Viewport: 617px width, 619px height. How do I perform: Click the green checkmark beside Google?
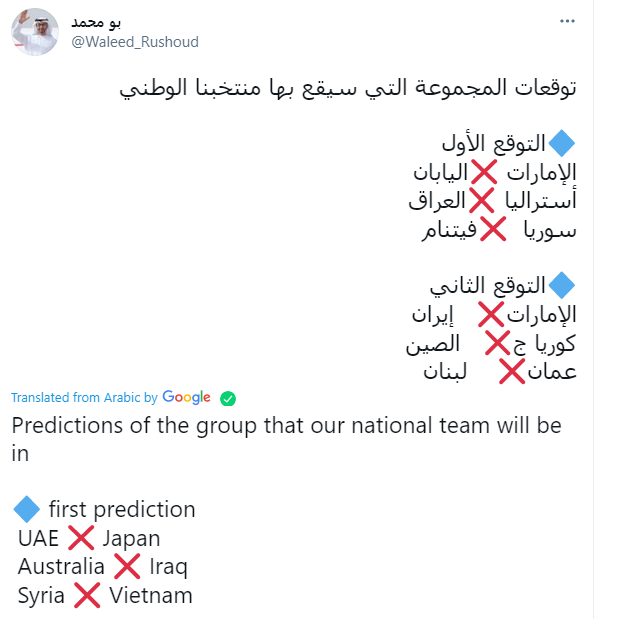228,398
